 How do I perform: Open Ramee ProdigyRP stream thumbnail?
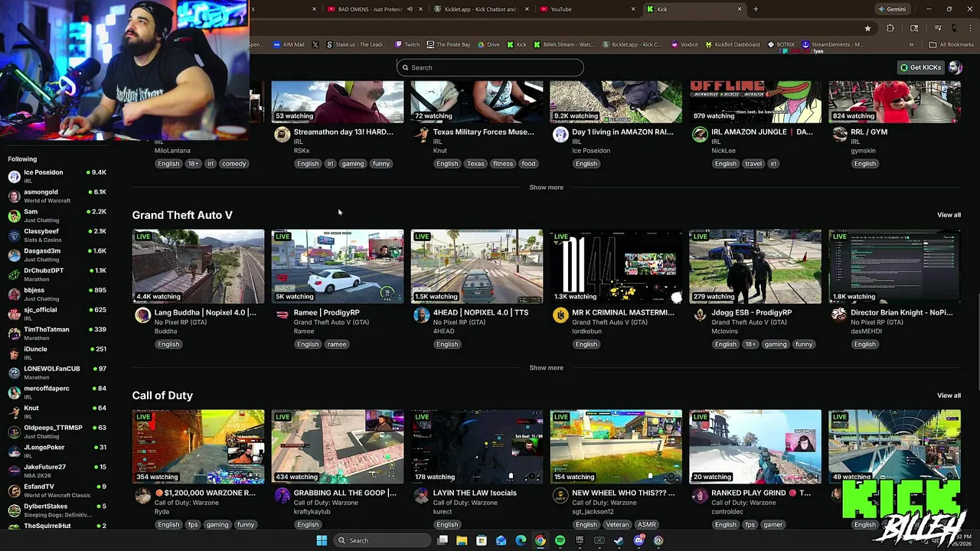point(338,266)
